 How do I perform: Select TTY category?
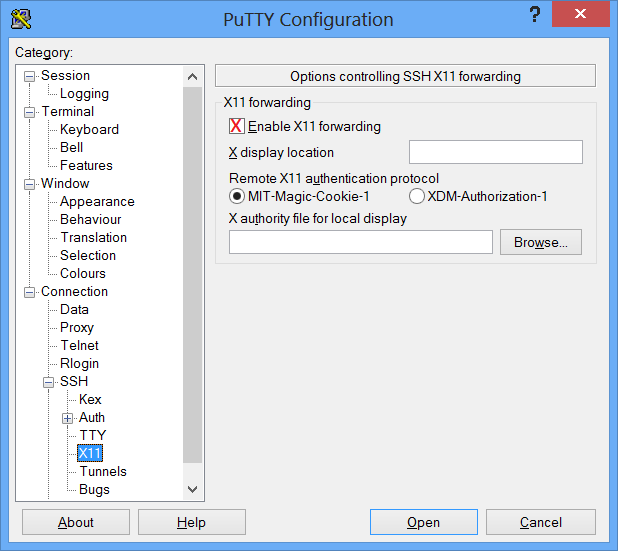point(93,435)
